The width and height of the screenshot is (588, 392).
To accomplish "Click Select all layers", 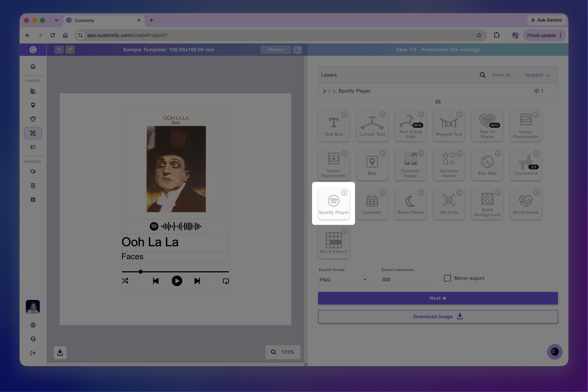I will 501,75.
